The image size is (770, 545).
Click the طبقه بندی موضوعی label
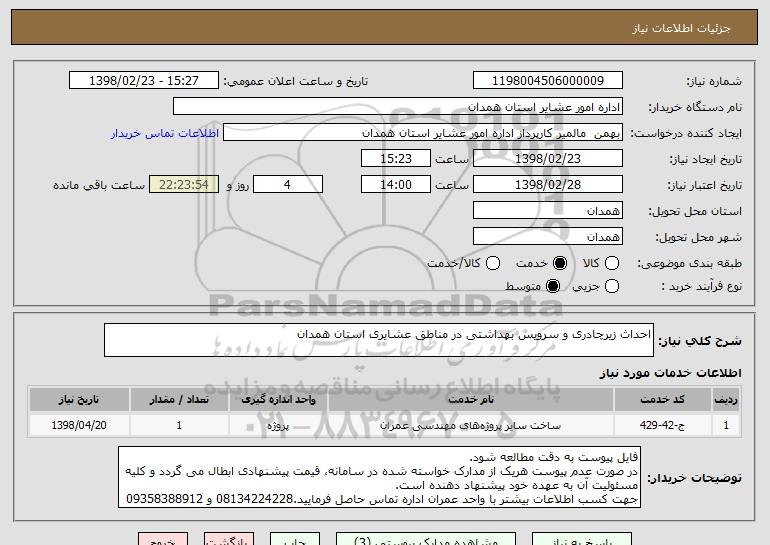[689, 264]
